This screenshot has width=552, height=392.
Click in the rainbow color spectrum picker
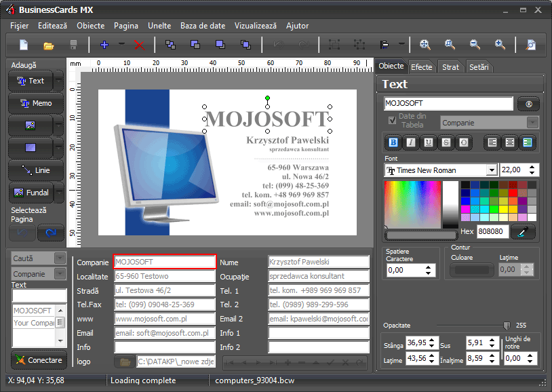pos(412,205)
